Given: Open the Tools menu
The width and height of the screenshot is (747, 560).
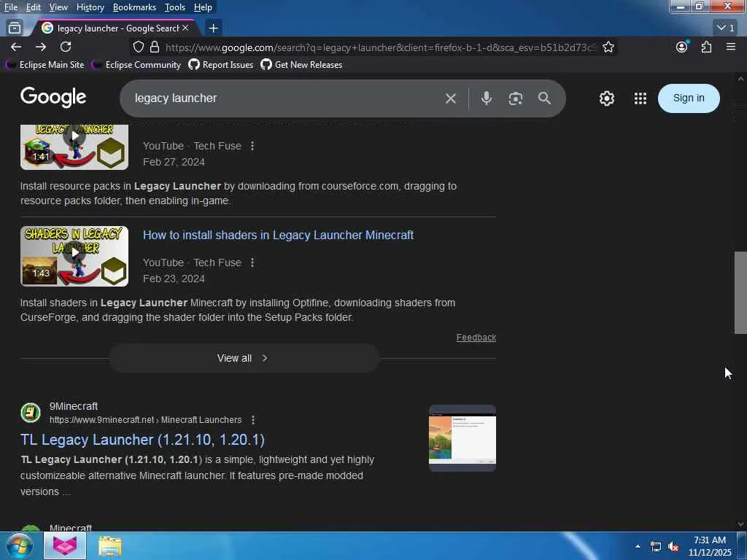Looking at the screenshot, I should tap(174, 7).
